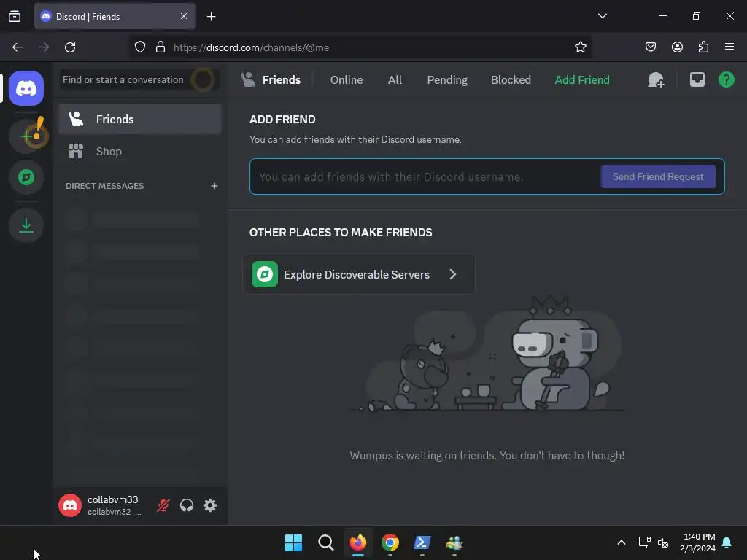Switch to the Online friends tab
The width and height of the screenshot is (747, 560).
(347, 80)
